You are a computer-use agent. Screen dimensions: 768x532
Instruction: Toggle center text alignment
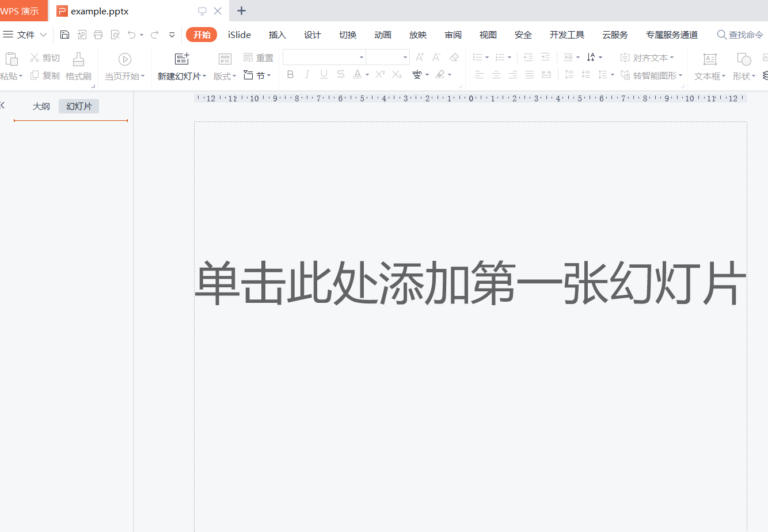click(x=496, y=74)
